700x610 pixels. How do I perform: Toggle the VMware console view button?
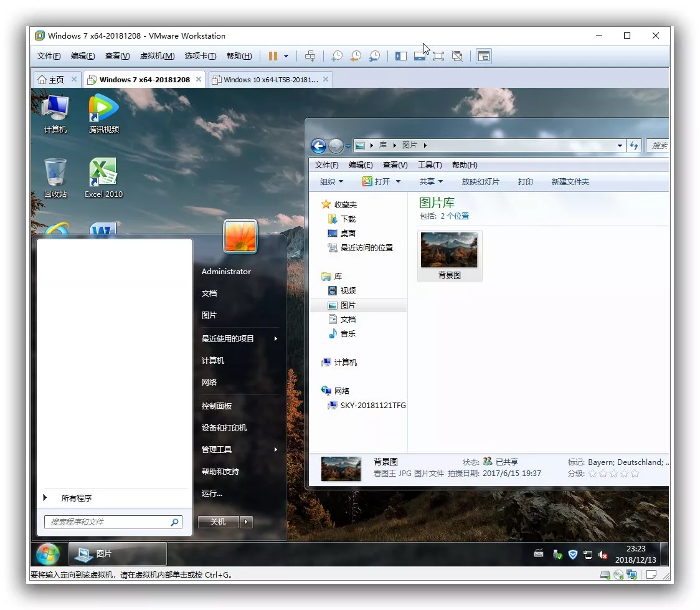point(484,56)
